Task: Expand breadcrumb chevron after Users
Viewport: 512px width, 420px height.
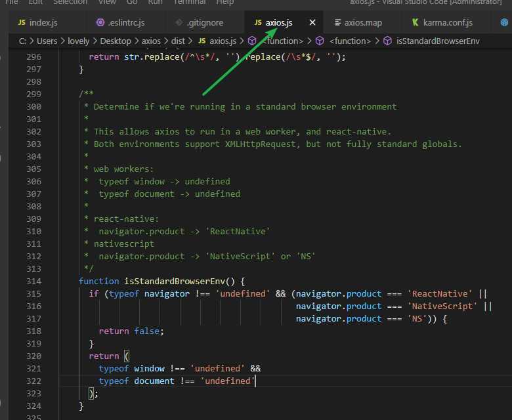Action: (x=62, y=41)
